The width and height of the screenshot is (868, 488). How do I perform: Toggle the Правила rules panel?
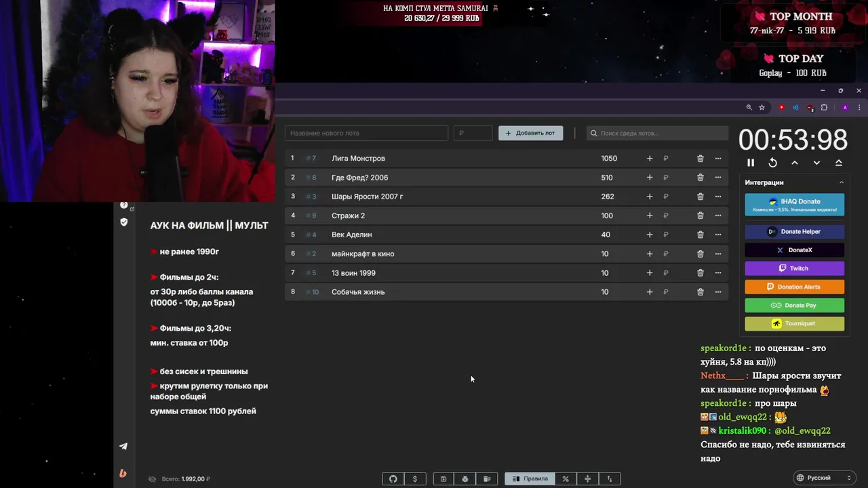click(530, 479)
